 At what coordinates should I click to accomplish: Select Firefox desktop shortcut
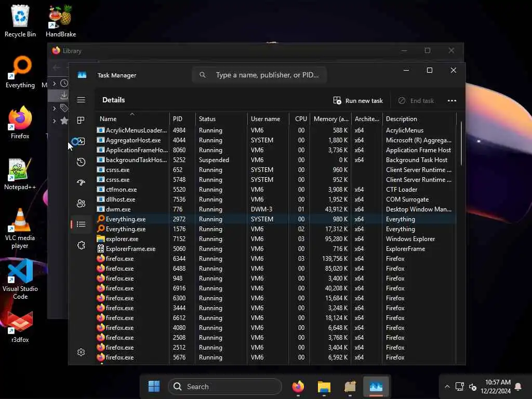[20, 123]
